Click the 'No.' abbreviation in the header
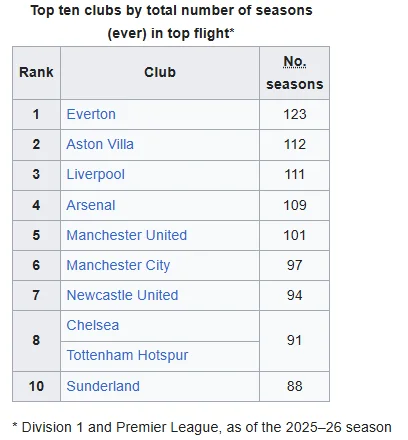Image resolution: width=408 pixels, height=440 pixels. (295, 62)
